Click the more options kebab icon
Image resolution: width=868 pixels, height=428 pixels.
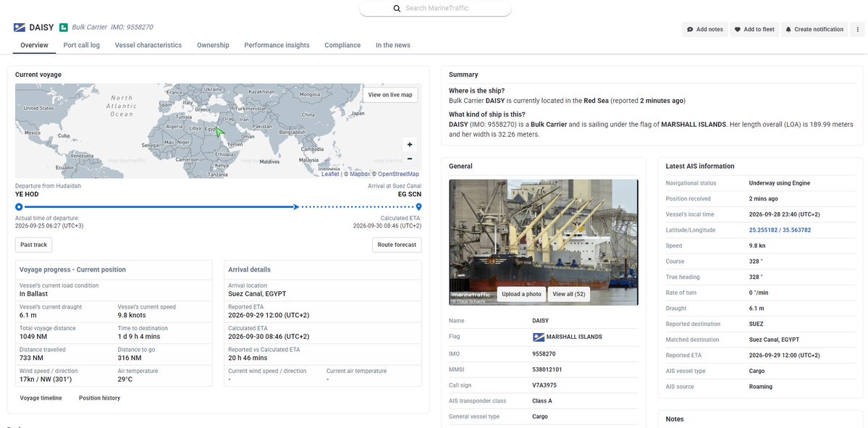pos(857,30)
